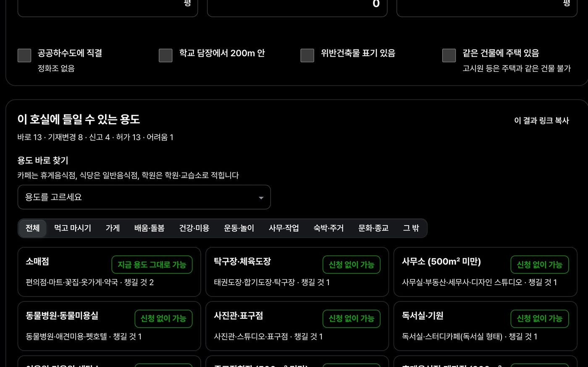Screen dimensions: 588x367
Task: Open the '독서실·기원' card
Action: click(x=486, y=326)
